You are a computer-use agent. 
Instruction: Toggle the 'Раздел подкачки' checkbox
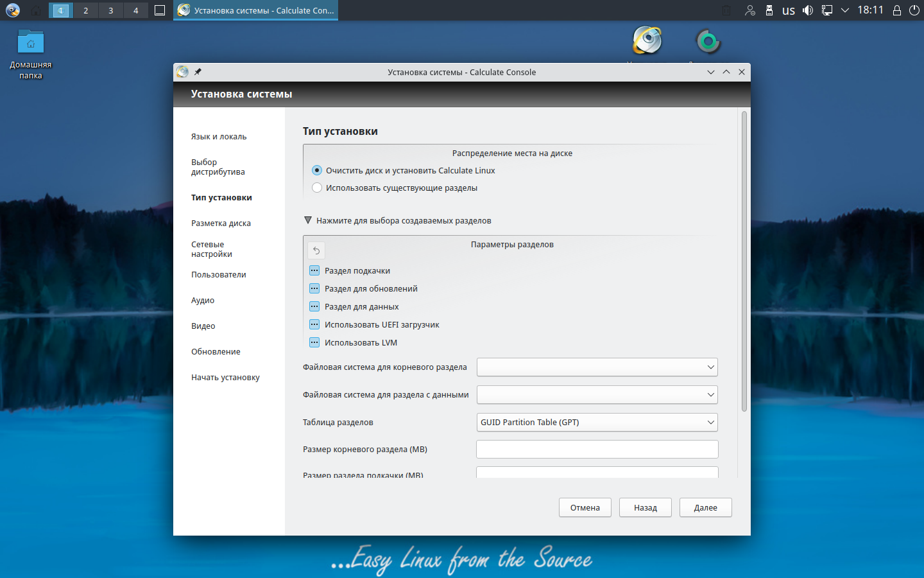314,270
